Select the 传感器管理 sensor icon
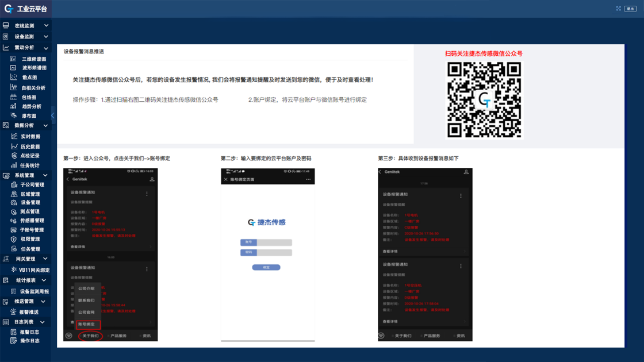Screen dimensions: 644x362 tap(14, 221)
